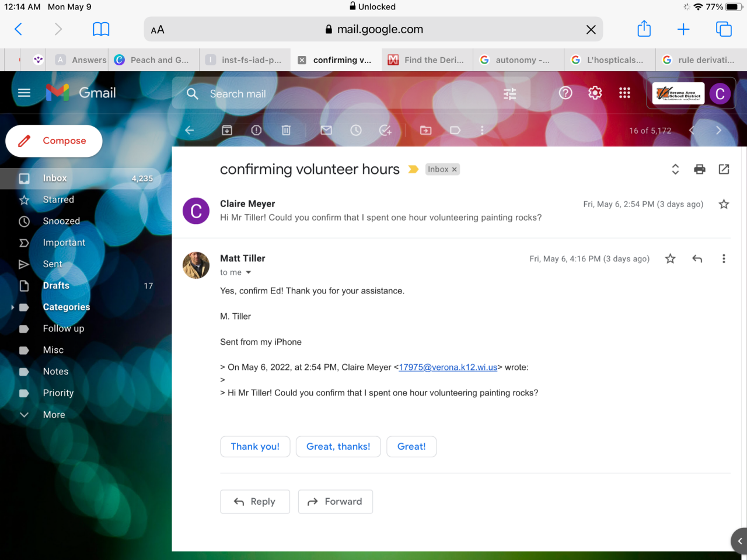
Task: Star Matt Tiller's reply
Action: 670,258
